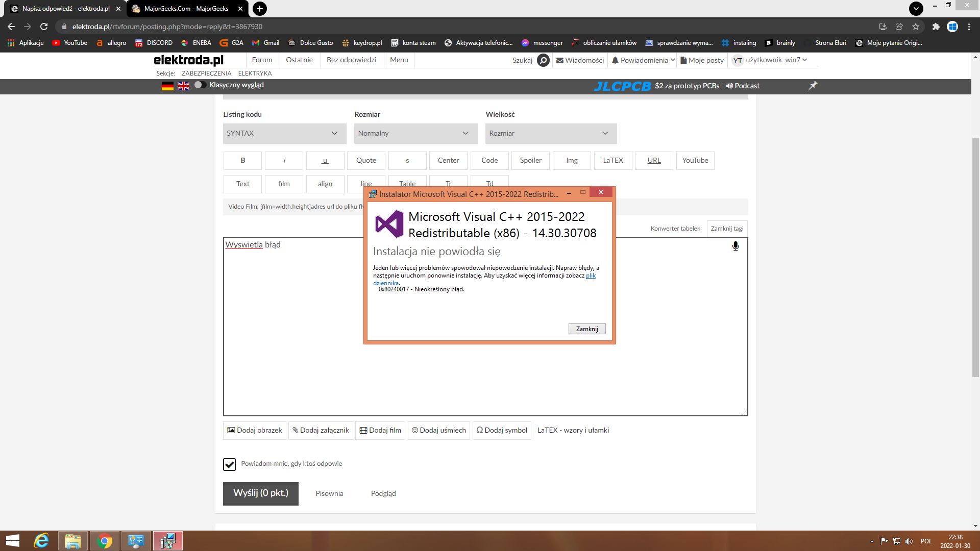Viewport: 980px width, 551px height.
Task: Click the pin icon on the dark bar
Action: click(x=813, y=86)
